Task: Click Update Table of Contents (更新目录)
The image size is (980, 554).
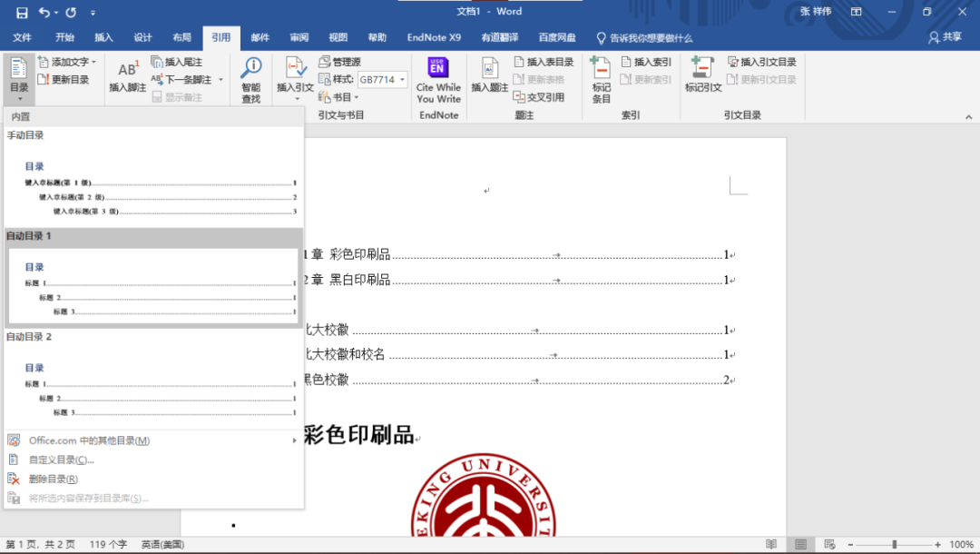Action: 64,79
